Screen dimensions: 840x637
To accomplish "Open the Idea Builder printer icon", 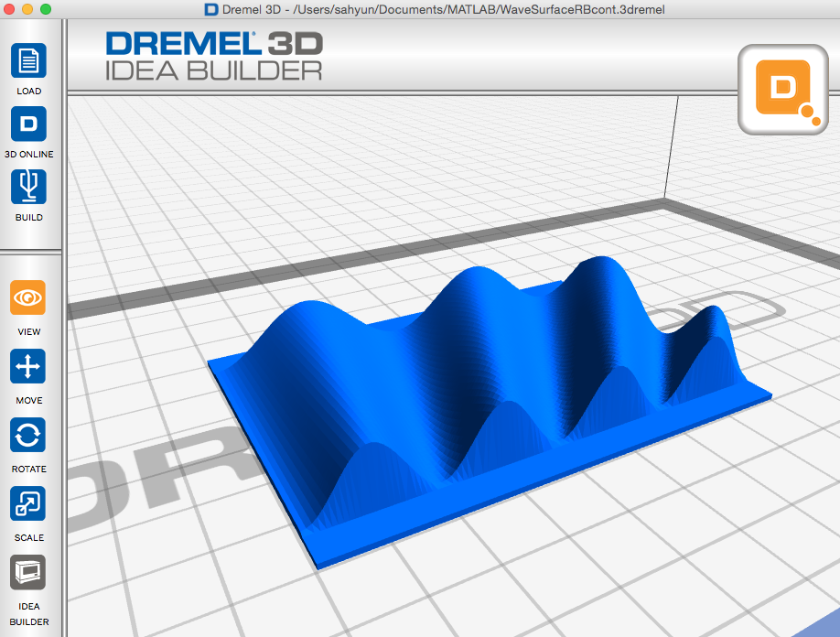I will [27, 572].
